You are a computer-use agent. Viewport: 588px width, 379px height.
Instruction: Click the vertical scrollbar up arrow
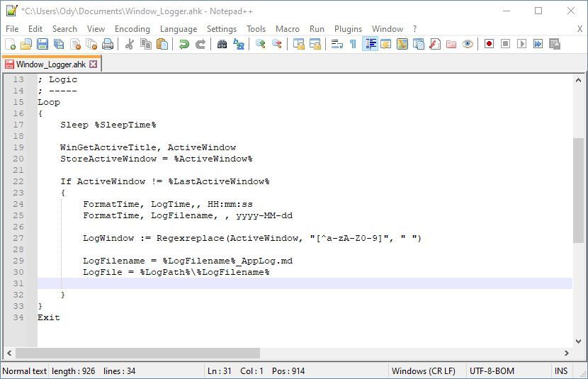coord(578,80)
